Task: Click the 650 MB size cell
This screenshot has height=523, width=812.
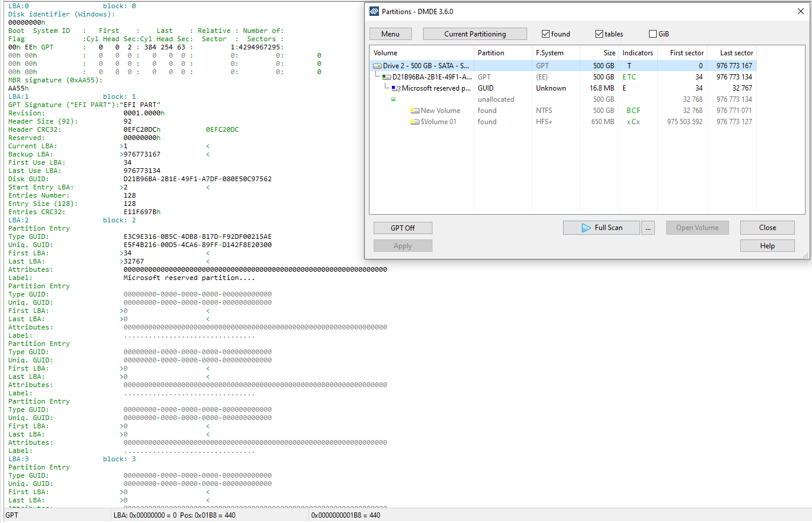Action: click(x=603, y=122)
